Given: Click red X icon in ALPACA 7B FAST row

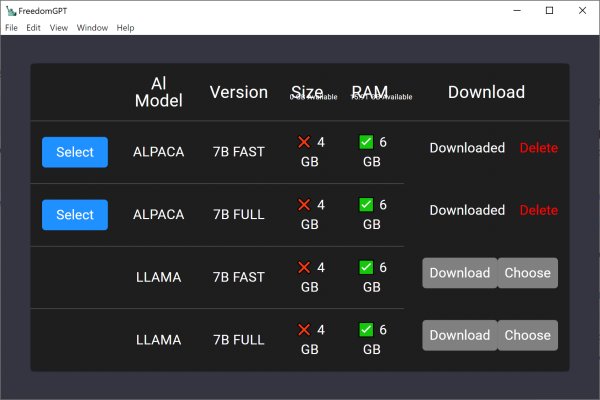Looking at the screenshot, I should click(x=304, y=143).
